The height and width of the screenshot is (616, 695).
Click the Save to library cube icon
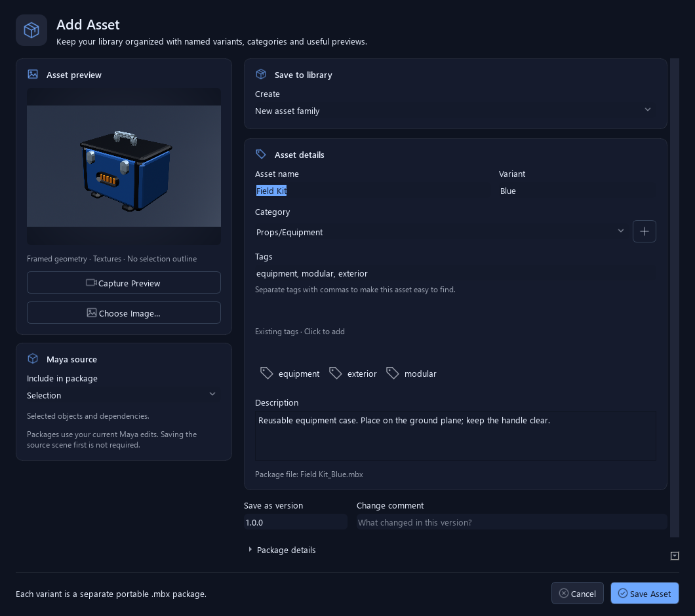point(261,74)
